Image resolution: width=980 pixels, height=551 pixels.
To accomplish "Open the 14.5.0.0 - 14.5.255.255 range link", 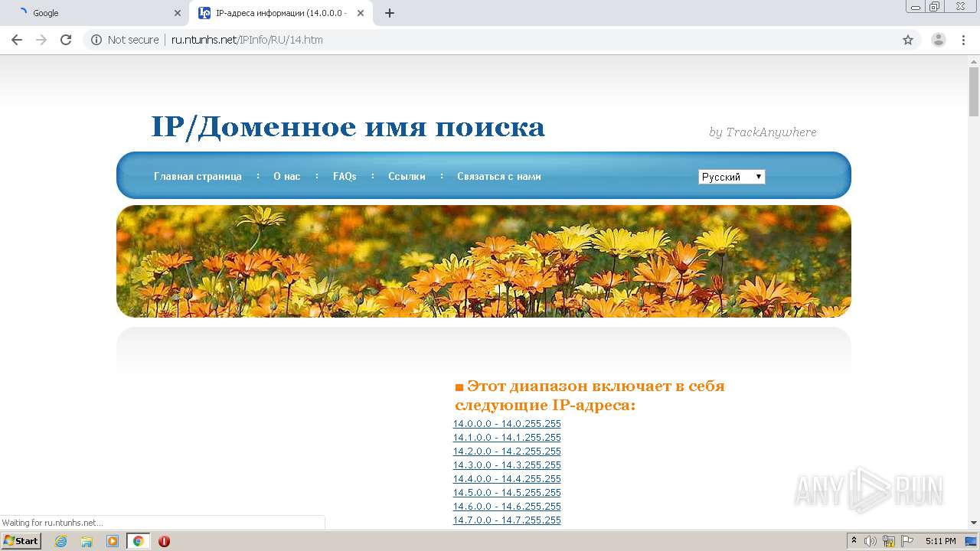I will pos(507,493).
